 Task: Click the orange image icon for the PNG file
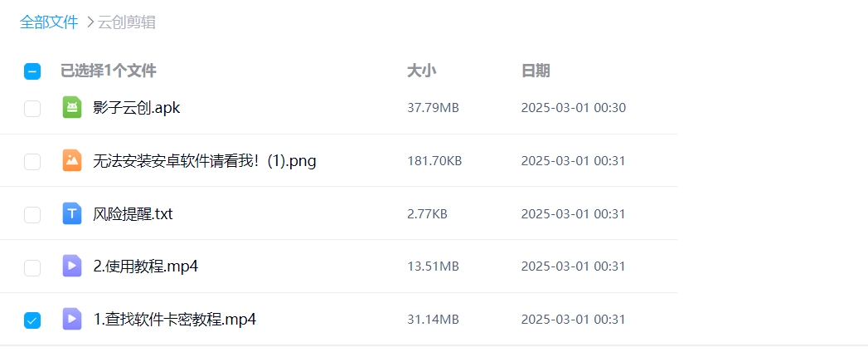[72, 160]
